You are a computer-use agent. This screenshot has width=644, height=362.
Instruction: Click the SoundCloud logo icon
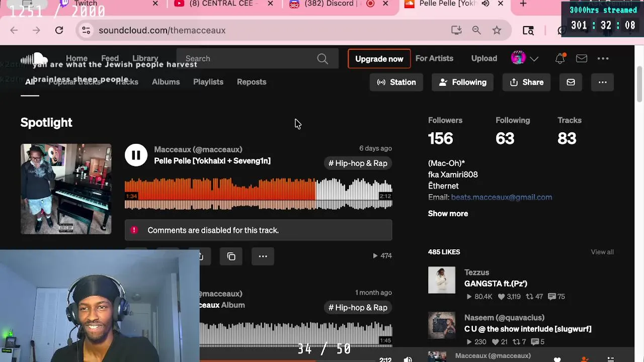34,59
